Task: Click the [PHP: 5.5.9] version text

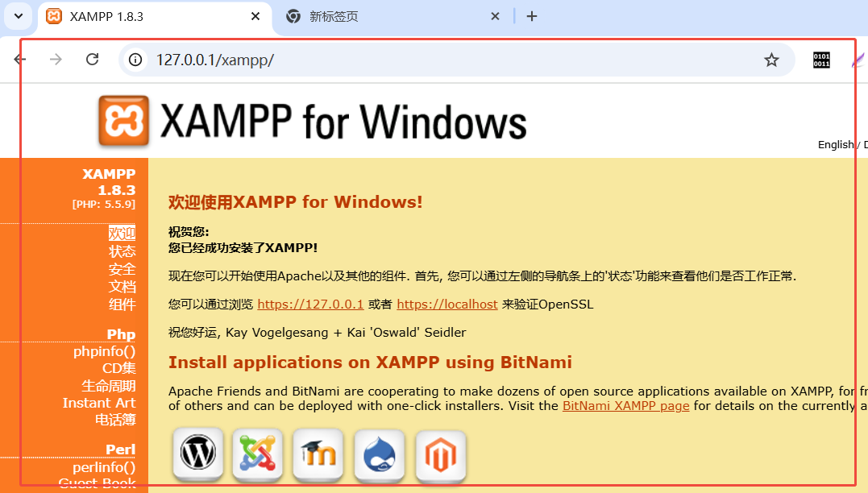Action: 103,204
